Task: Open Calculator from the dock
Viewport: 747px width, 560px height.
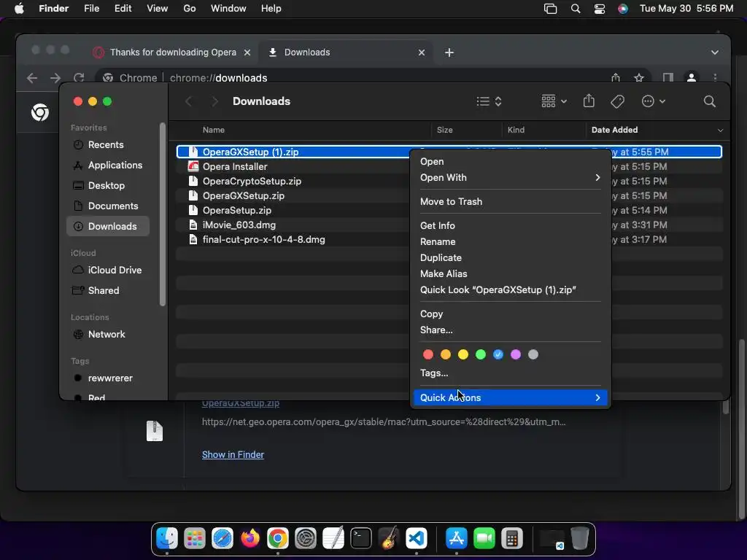Action: click(511, 539)
